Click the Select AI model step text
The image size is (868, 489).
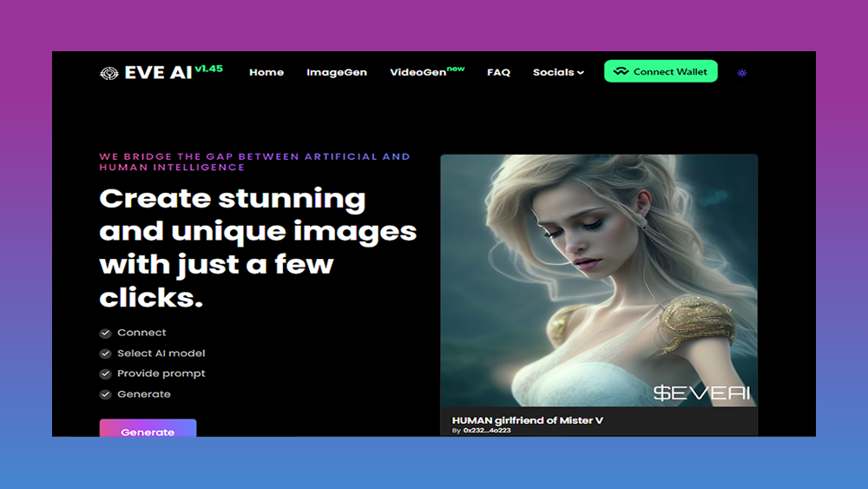[x=161, y=354]
